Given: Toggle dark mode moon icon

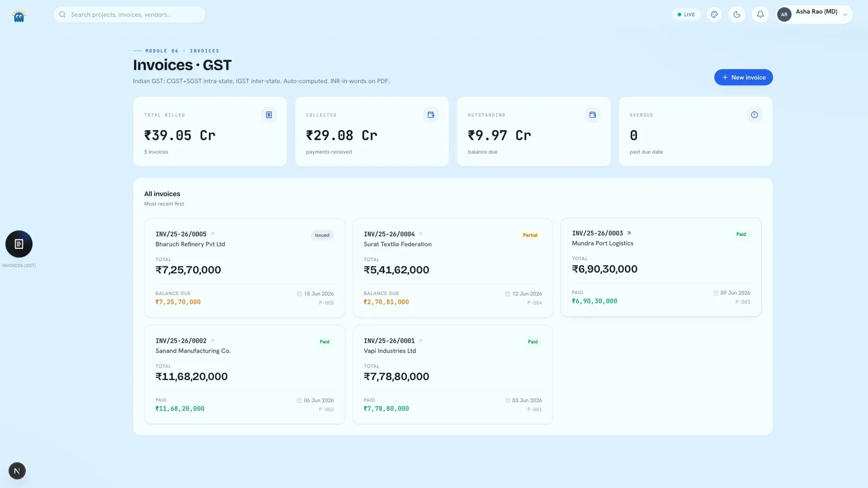Looking at the screenshot, I should pyautogui.click(x=737, y=15).
